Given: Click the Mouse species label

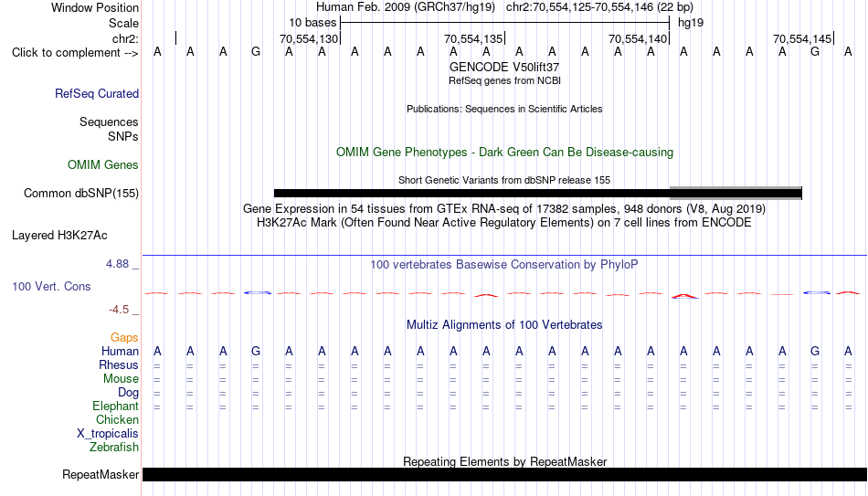Looking at the screenshot, I should tap(121, 379).
